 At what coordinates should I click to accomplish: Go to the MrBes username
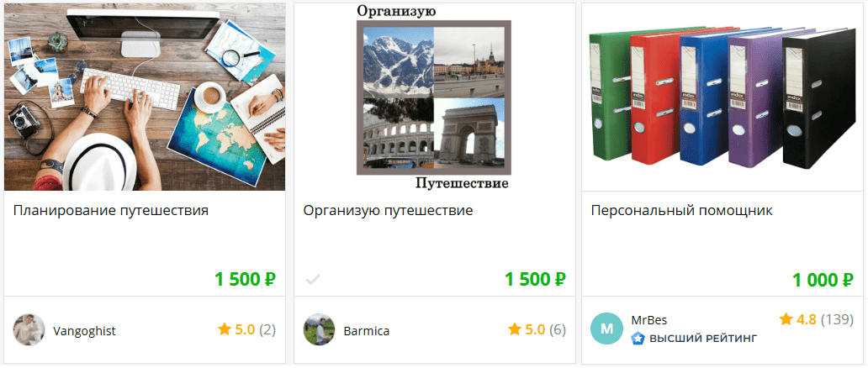648,320
